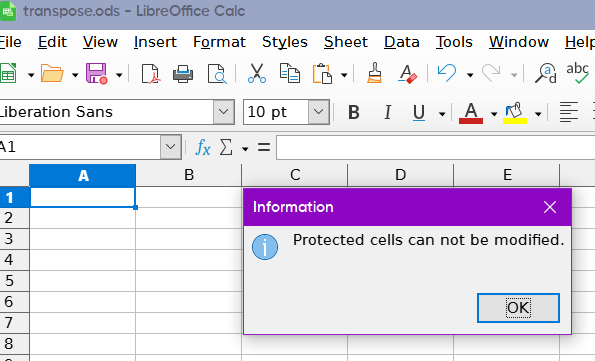Select column B header
Image resolution: width=595 pixels, height=361 pixels.
(189, 175)
